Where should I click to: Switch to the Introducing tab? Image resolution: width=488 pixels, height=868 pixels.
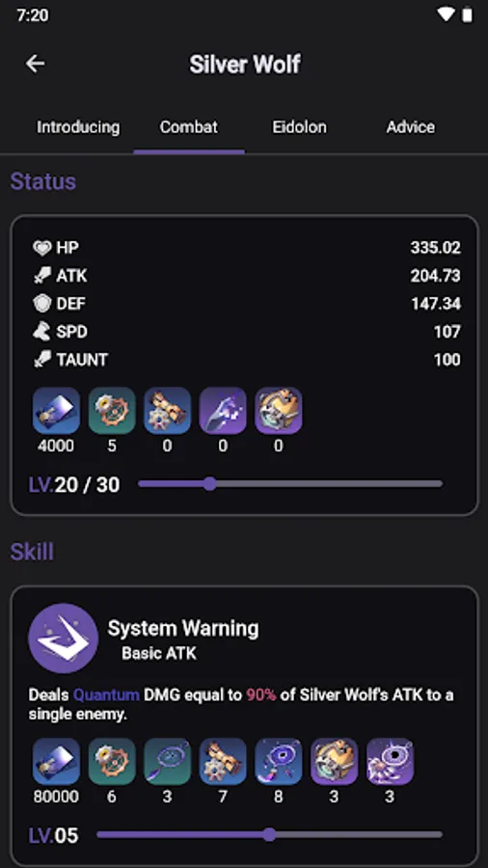(x=78, y=127)
